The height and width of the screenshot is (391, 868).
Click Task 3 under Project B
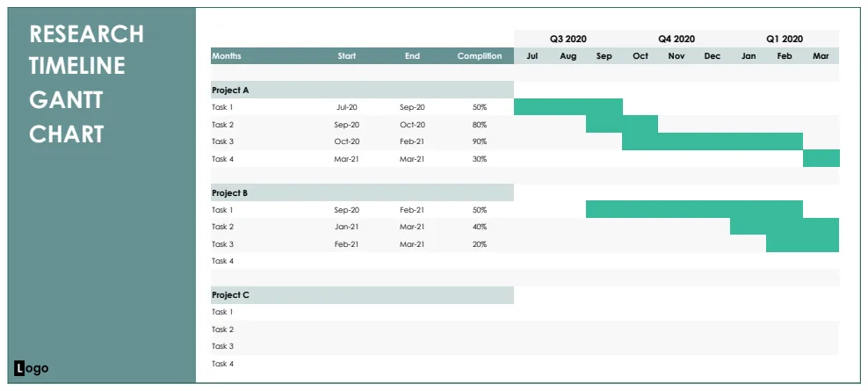click(x=222, y=243)
